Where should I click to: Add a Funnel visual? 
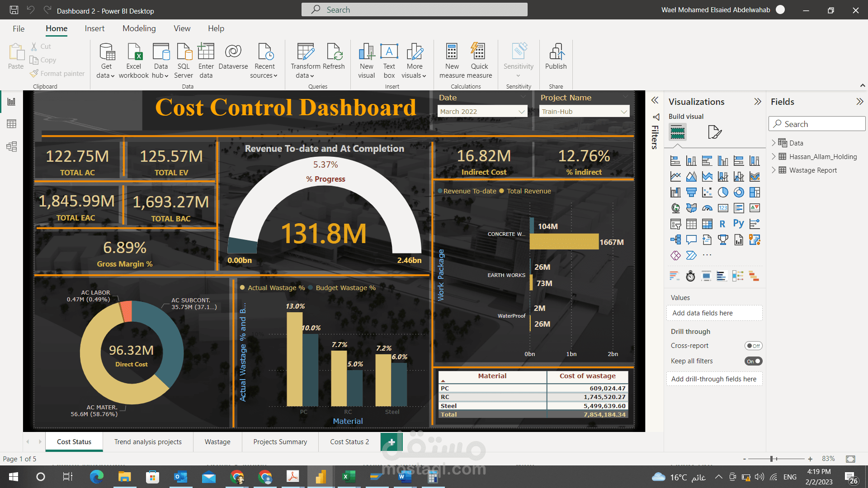pos(691,192)
